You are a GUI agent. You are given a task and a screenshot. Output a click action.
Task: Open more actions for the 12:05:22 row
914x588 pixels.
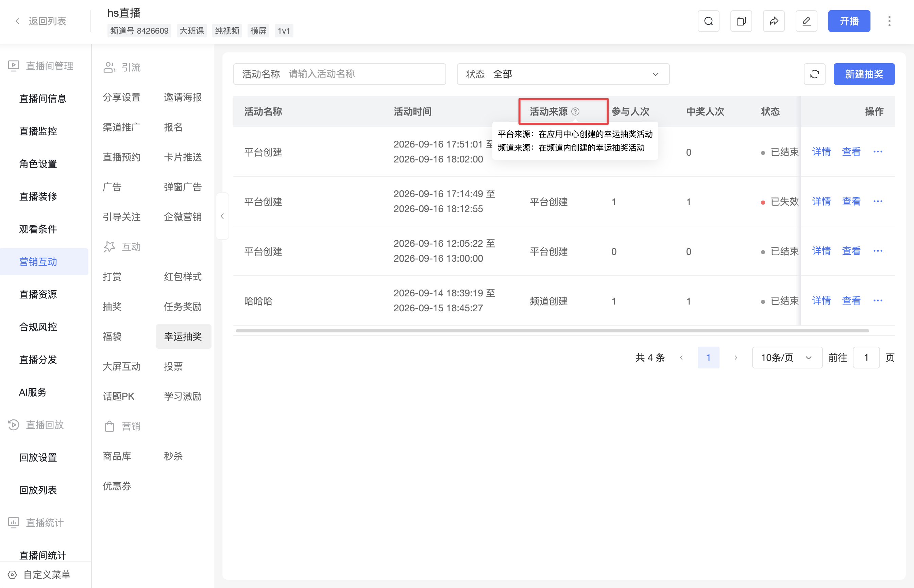click(878, 251)
